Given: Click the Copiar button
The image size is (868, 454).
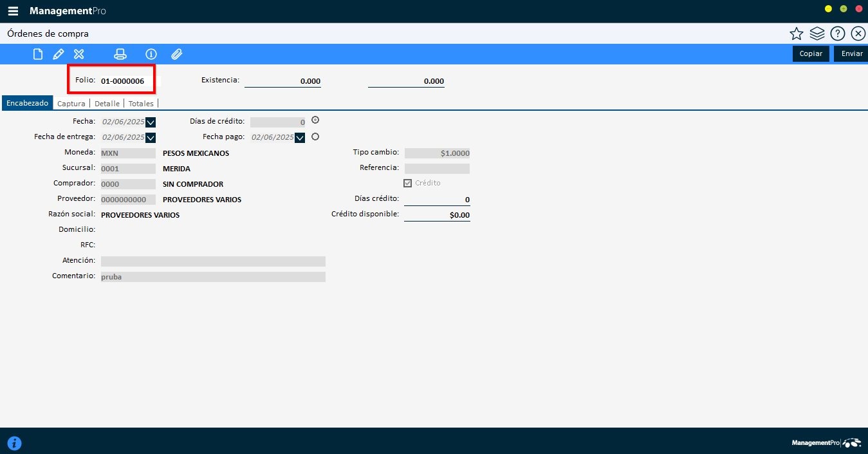Looking at the screenshot, I should pyautogui.click(x=811, y=53).
